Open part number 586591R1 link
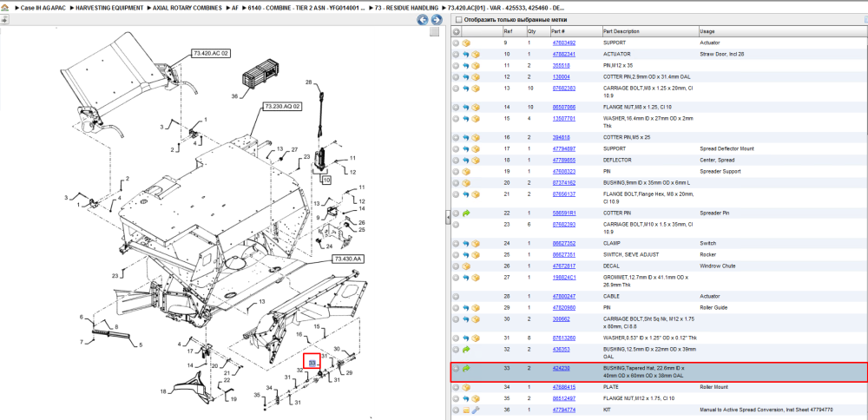Viewport: 868px width, 420px height. coord(564,213)
